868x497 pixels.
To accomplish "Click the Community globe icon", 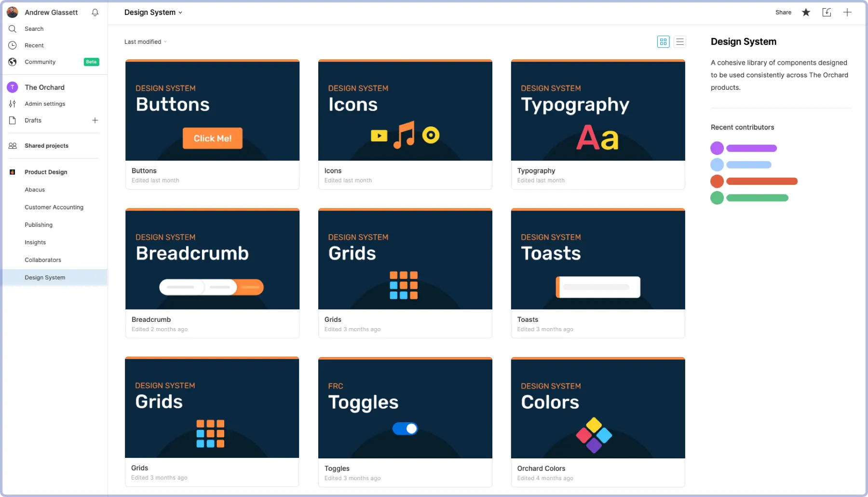I will 13,62.
